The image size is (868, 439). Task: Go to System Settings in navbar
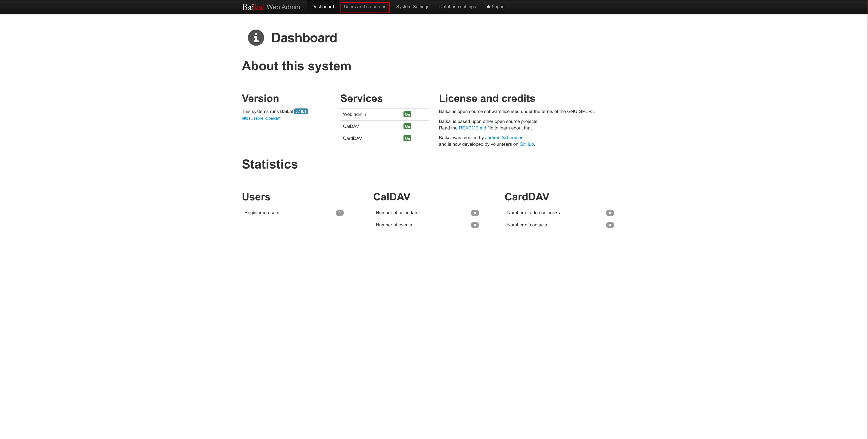click(x=413, y=7)
